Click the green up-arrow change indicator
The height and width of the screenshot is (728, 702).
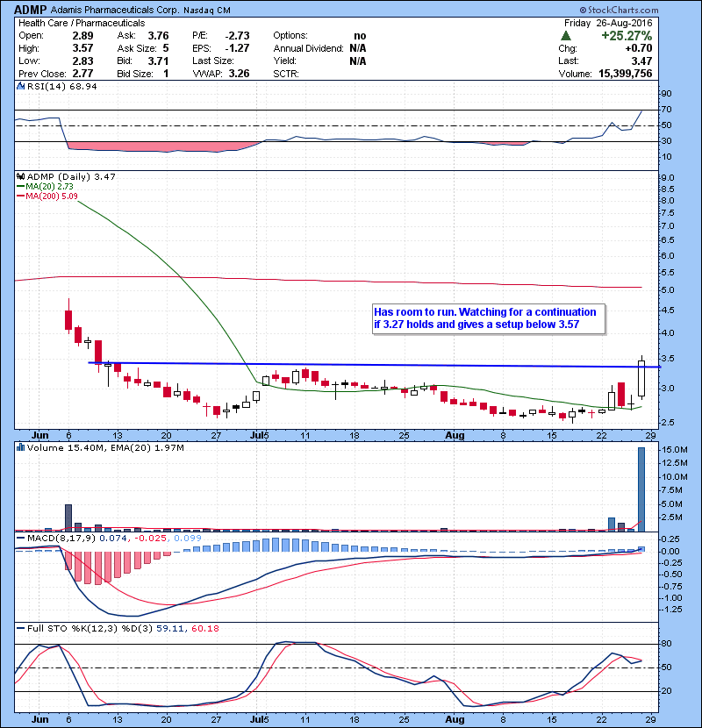[x=566, y=35]
